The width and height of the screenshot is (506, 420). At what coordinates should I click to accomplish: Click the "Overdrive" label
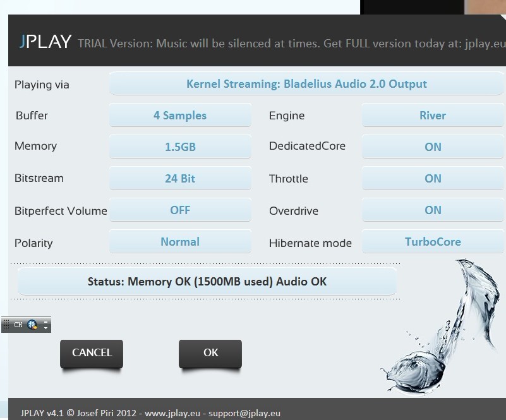[294, 211]
